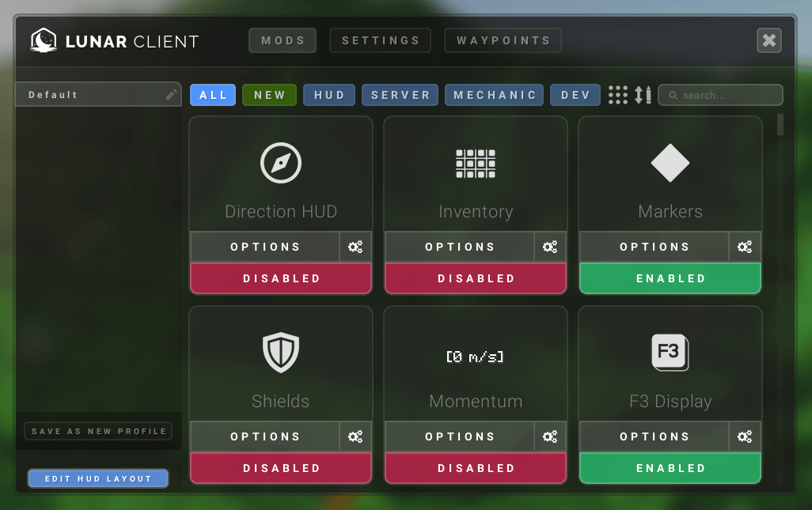Show only Mechanic mods
This screenshot has height=510, width=812.
pos(494,95)
